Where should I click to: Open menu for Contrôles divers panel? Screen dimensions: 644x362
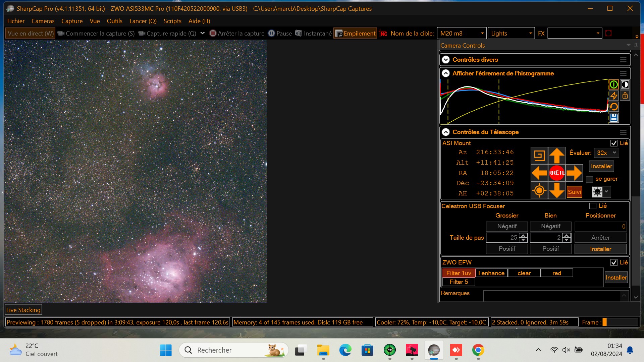tap(623, 60)
